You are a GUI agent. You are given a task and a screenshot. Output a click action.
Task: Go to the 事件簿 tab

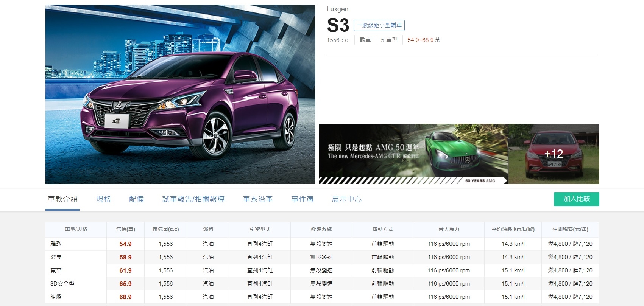(x=302, y=199)
